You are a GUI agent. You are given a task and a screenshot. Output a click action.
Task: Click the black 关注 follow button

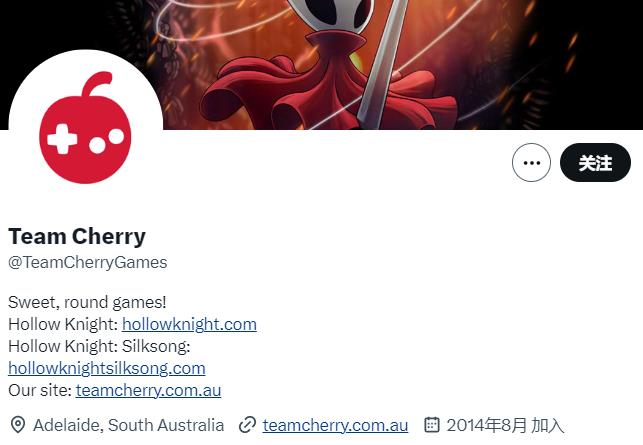pyautogui.click(x=595, y=162)
